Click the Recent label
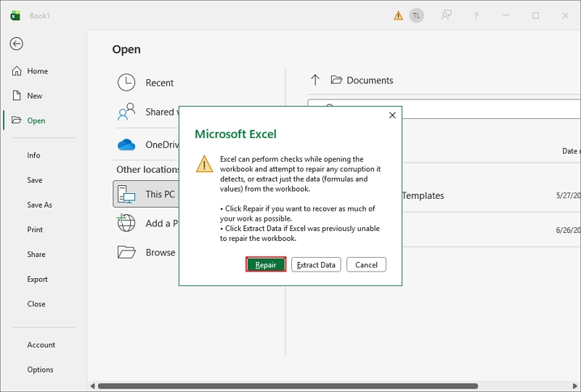Image resolution: width=581 pixels, height=392 pixels. (159, 83)
